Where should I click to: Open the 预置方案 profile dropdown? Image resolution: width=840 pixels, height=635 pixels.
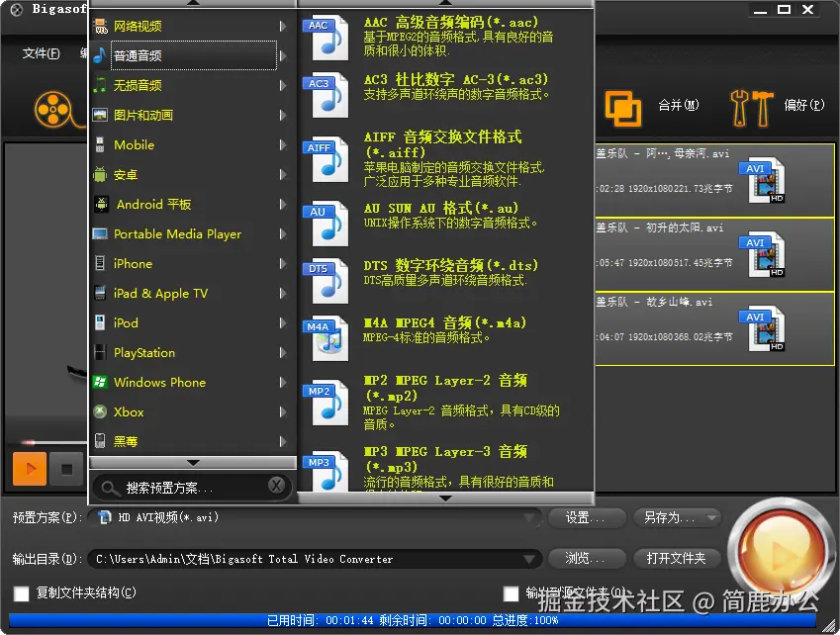click(529, 517)
